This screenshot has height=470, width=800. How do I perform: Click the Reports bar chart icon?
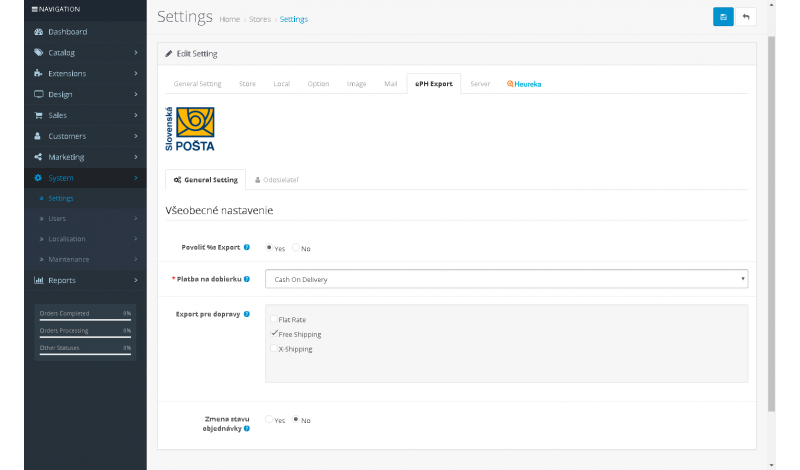pyautogui.click(x=38, y=280)
